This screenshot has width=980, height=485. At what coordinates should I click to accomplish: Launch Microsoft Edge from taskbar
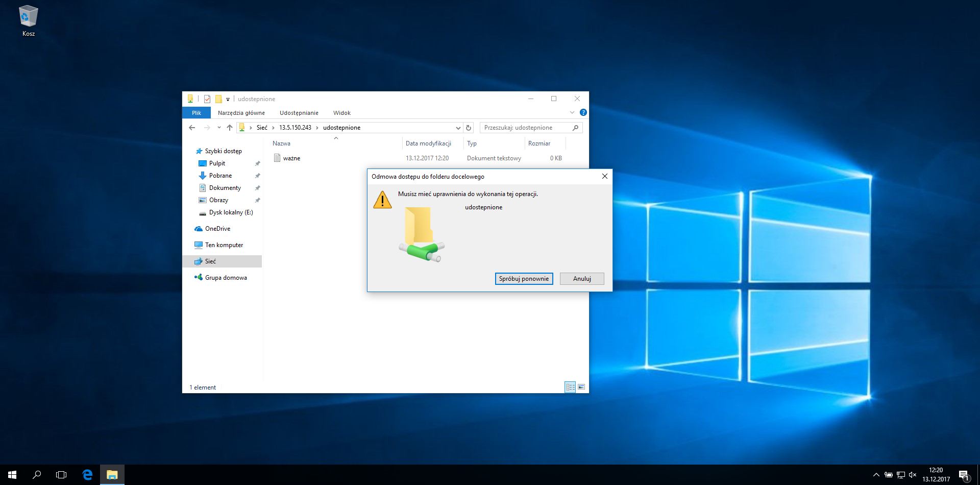pyautogui.click(x=87, y=475)
